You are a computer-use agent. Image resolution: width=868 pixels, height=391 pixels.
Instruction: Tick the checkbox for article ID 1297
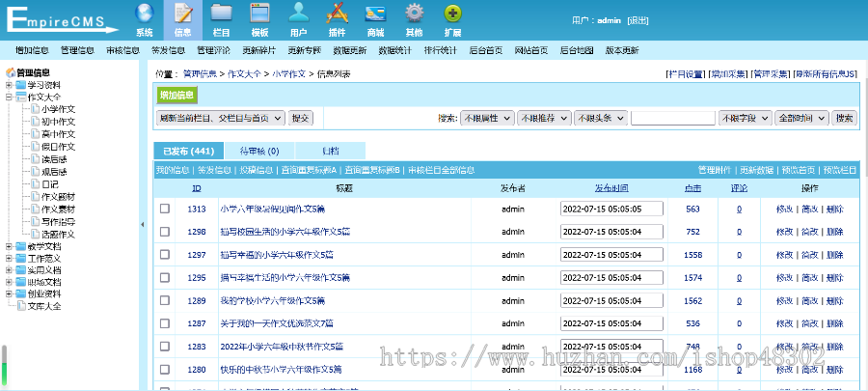[165, 255]
